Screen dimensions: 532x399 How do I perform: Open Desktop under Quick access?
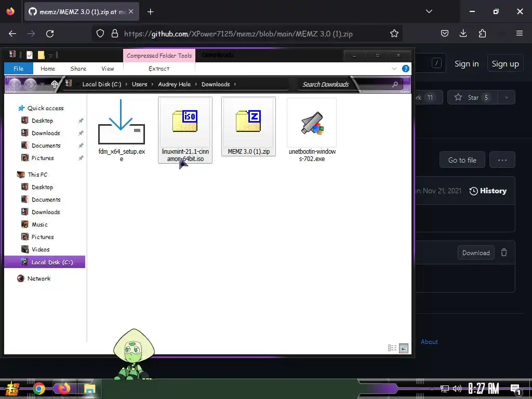point(43,121)
